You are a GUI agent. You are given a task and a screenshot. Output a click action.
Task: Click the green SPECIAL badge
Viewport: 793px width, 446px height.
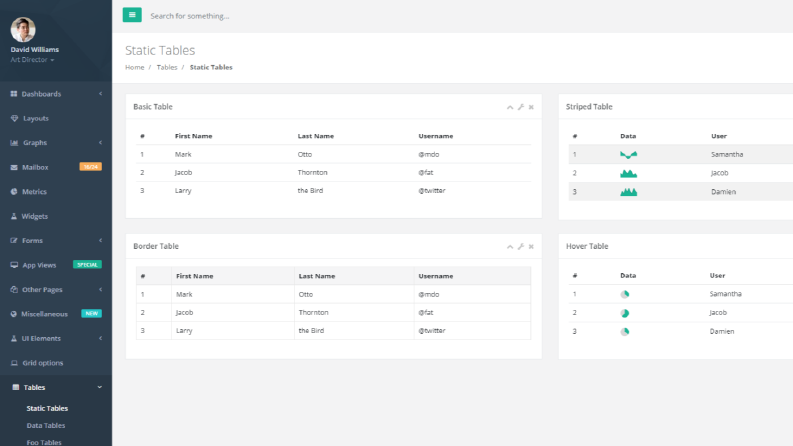(x=87, y=264)
